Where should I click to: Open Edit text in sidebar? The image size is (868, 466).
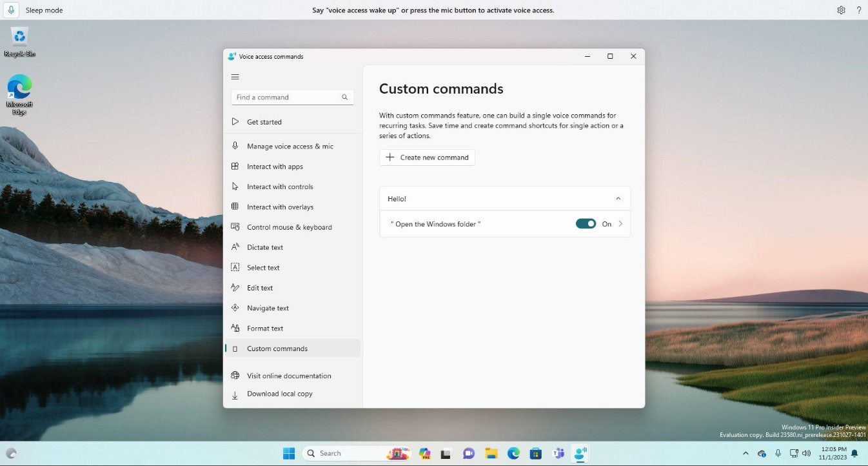click(292, 288)
